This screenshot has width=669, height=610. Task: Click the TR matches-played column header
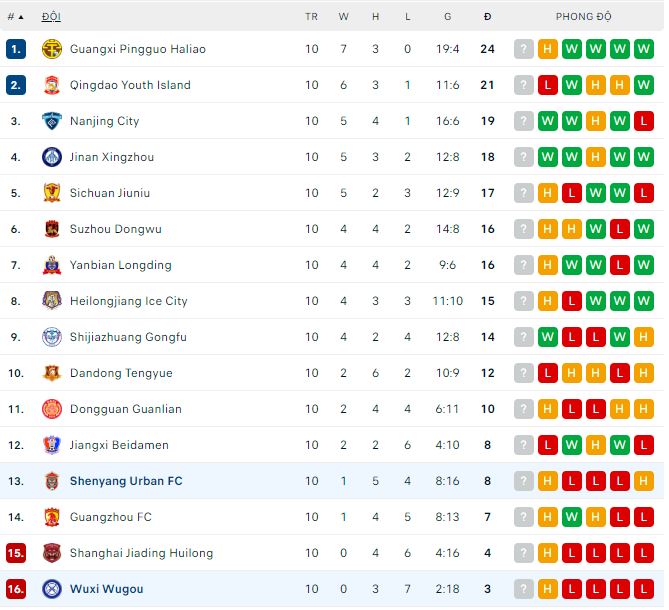click(x=311, y=17)
